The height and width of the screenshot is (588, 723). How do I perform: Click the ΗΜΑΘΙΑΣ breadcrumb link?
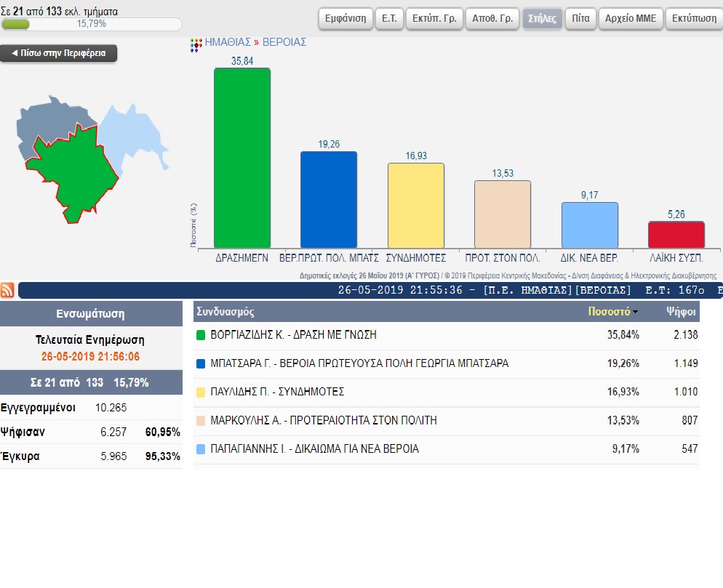coord(227,43)
